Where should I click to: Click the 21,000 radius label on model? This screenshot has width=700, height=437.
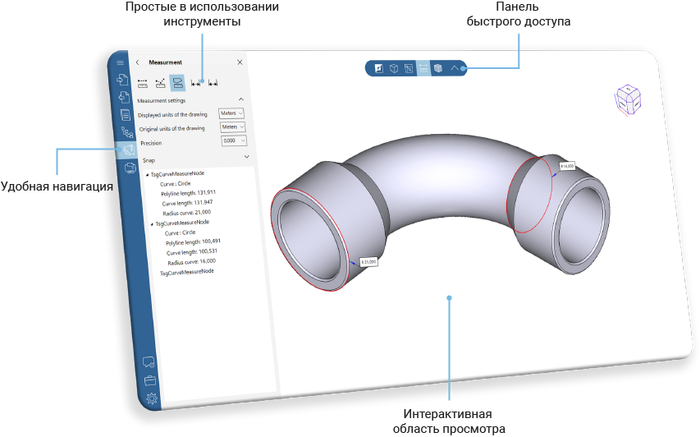click(368, 262)
